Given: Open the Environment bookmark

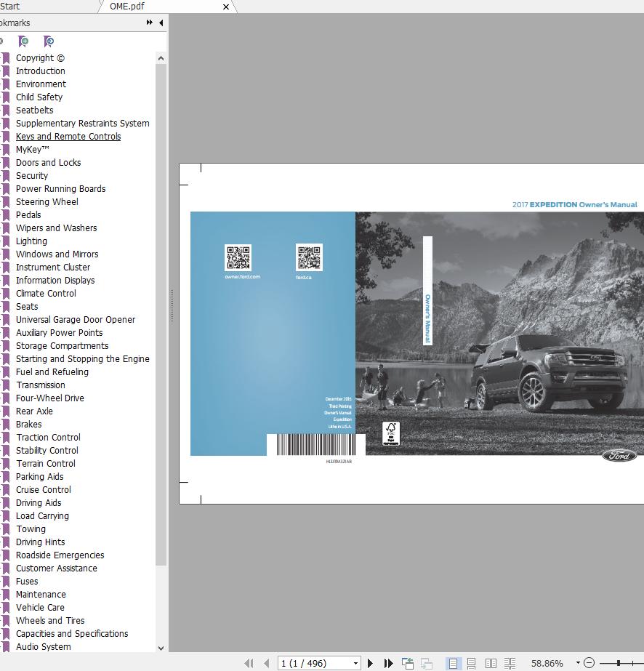Looking at the screenshot, I should tap(41, 84).
